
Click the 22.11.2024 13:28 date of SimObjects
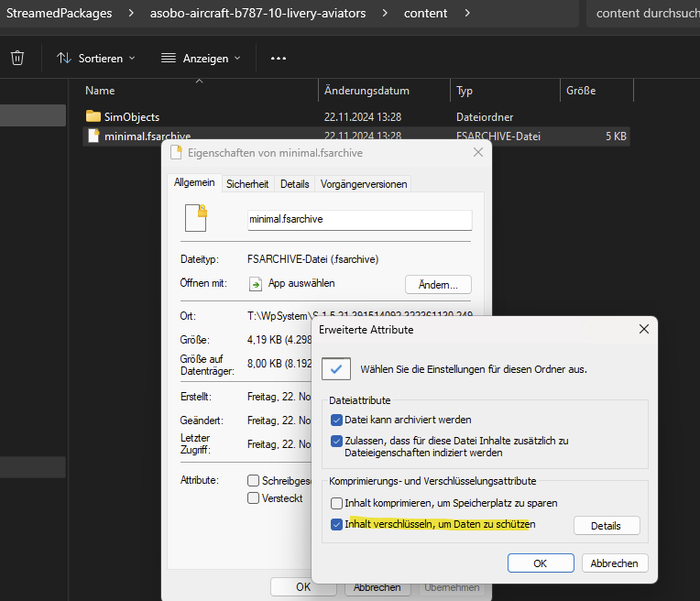(x=363, y=117)
